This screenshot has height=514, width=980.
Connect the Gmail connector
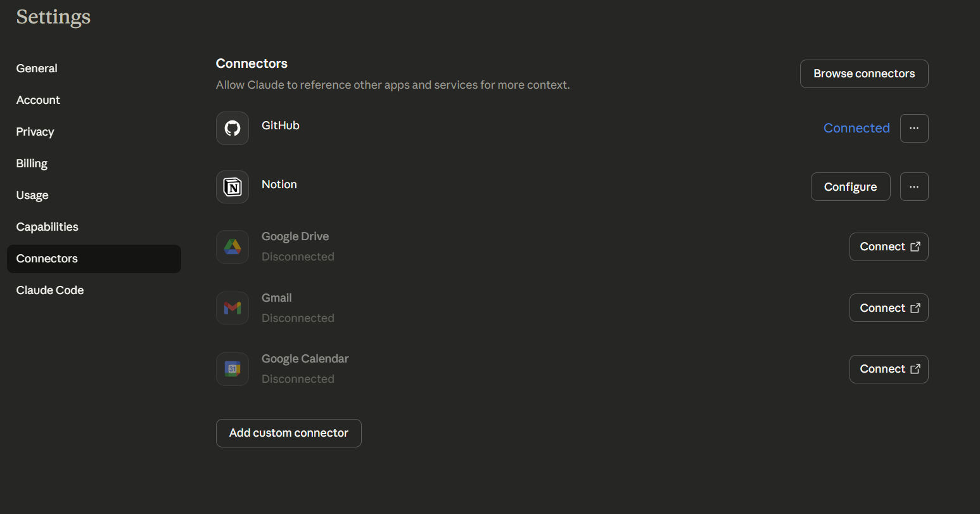click(889, 308)
